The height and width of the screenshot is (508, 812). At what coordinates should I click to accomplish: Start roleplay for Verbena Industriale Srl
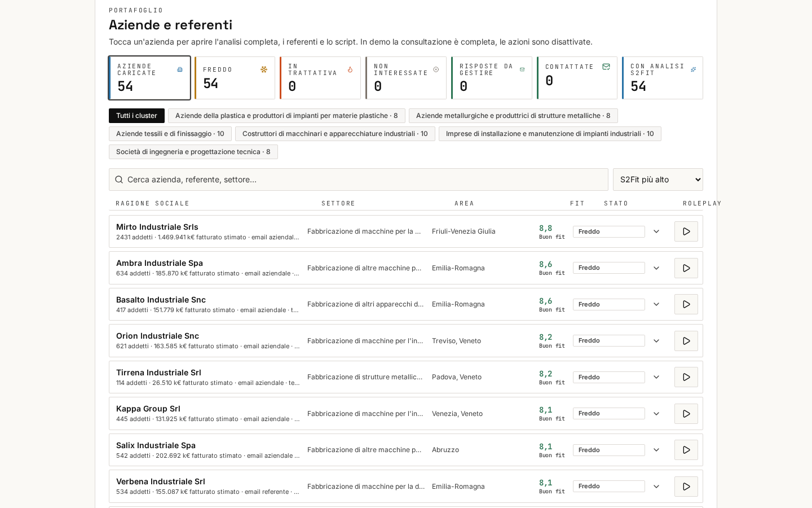686,487
